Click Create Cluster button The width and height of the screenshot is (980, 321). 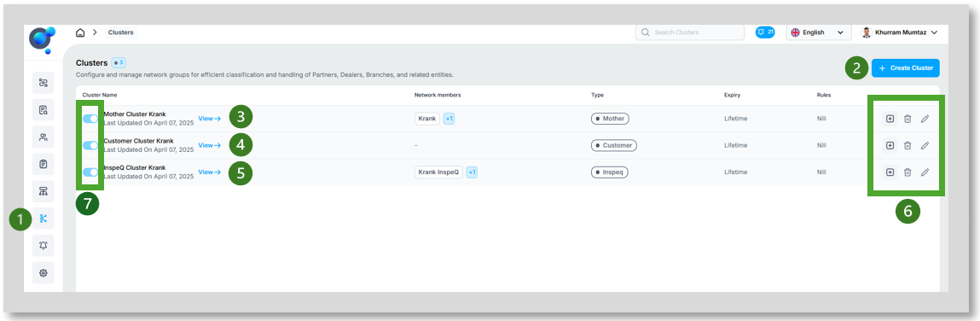(x=906, y=68)
